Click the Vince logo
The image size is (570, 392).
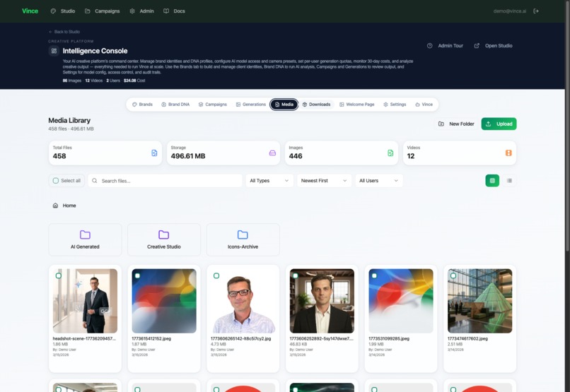pyautogui.click(x=30, y=11)
